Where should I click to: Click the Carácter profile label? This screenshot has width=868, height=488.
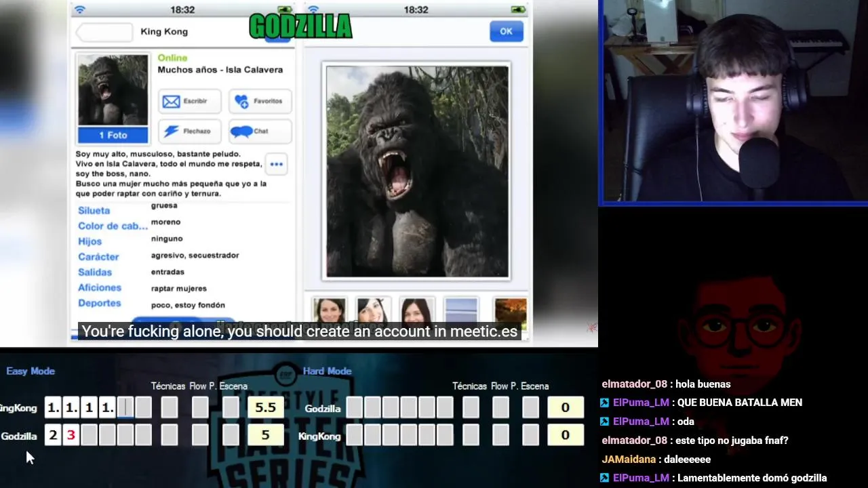coord(98,257)
